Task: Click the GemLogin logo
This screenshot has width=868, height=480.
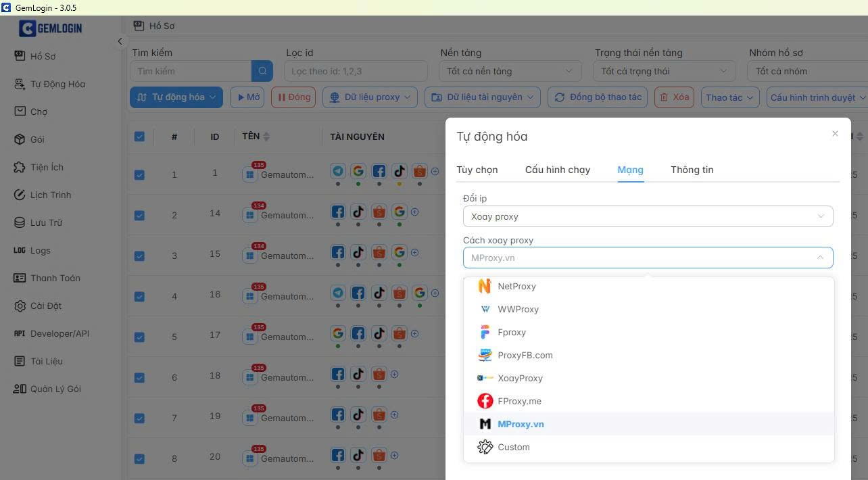Action: point(51,28)
